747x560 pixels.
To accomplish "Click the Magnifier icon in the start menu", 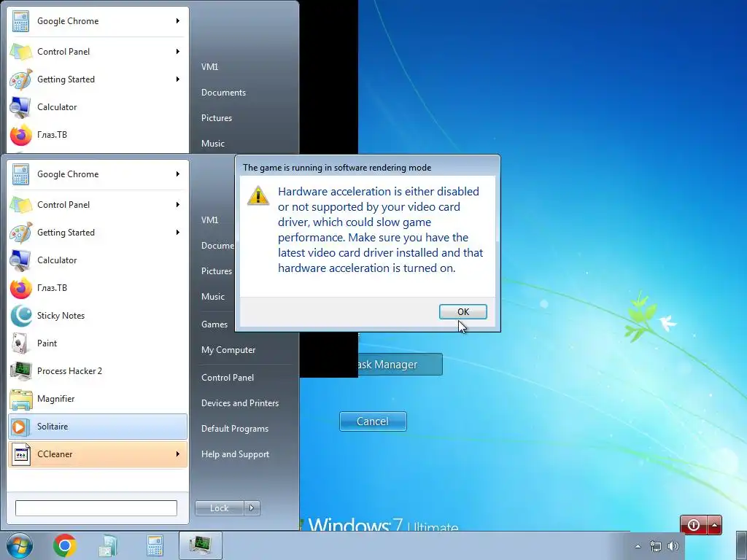I will click(21, 399).
